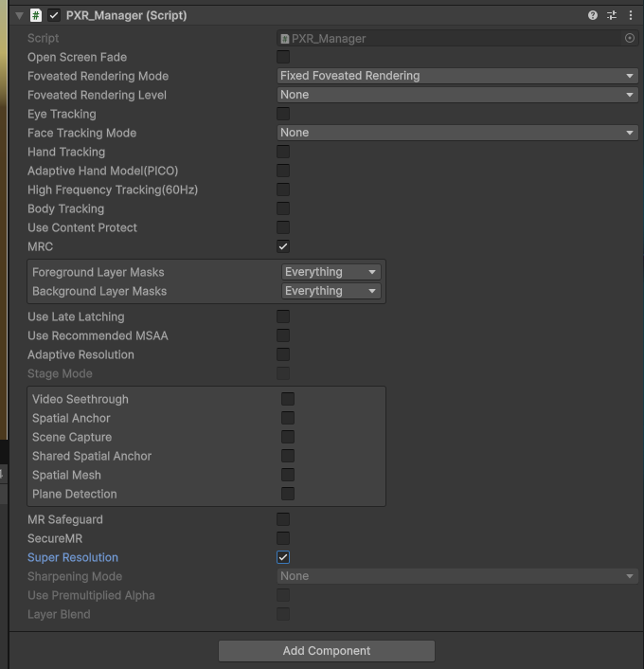644x669 pixels.
Task: Uncheck the MRC option
Action: 283,246
